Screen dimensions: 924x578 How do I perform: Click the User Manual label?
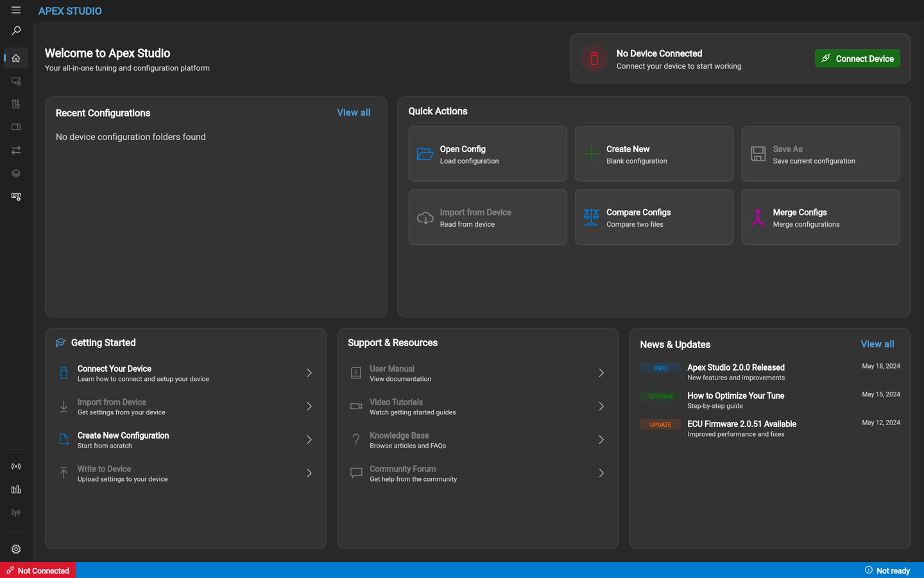click(x=392, y=369)
